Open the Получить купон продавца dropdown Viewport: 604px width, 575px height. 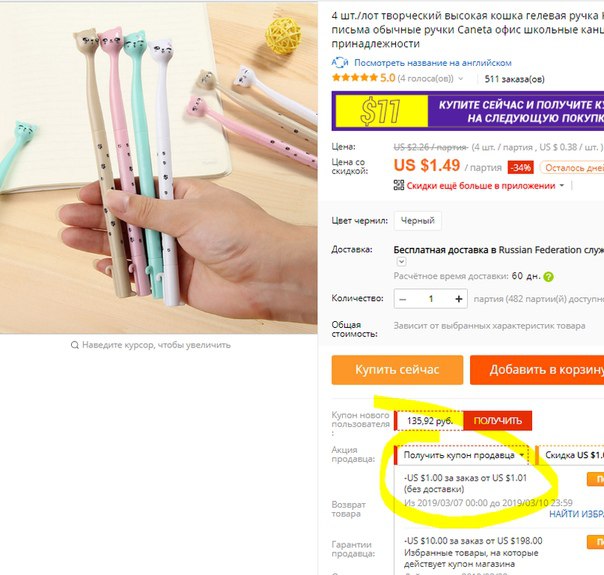point(462,455)
